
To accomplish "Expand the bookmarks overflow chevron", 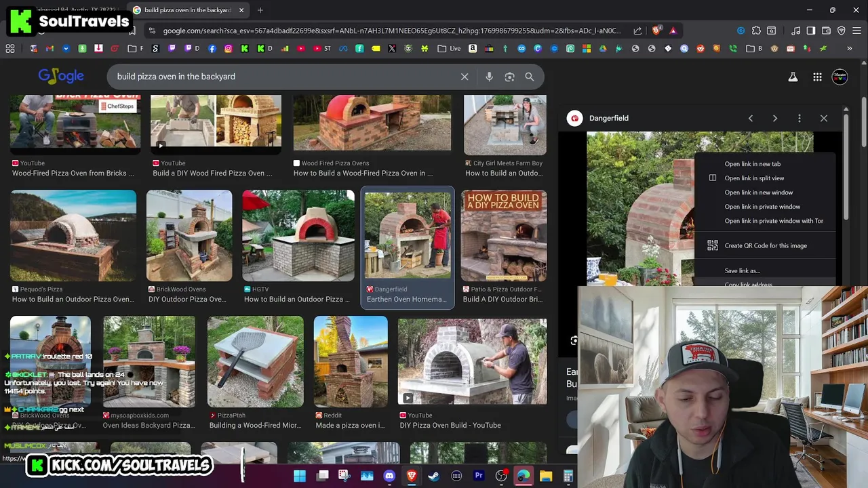I will 849,48.
